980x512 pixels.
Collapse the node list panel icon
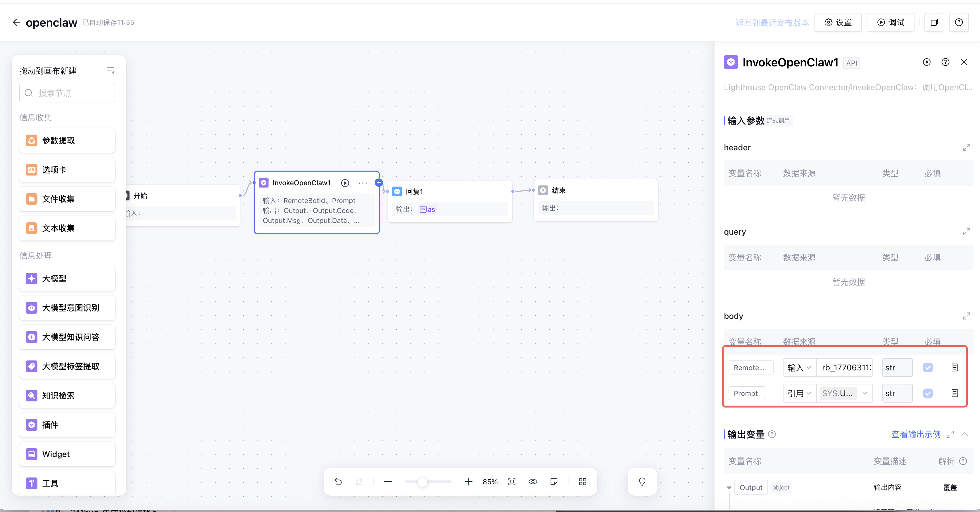(110, 71)
